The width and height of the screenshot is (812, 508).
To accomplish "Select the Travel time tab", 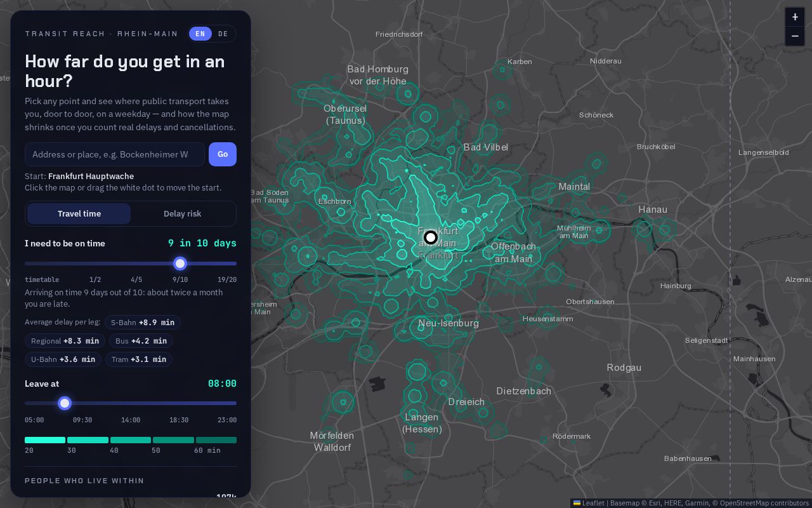I will click(79, 214).
